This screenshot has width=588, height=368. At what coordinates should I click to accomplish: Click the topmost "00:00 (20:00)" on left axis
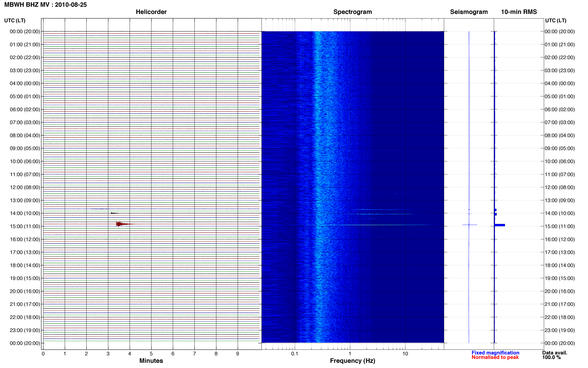click(25, 31)
